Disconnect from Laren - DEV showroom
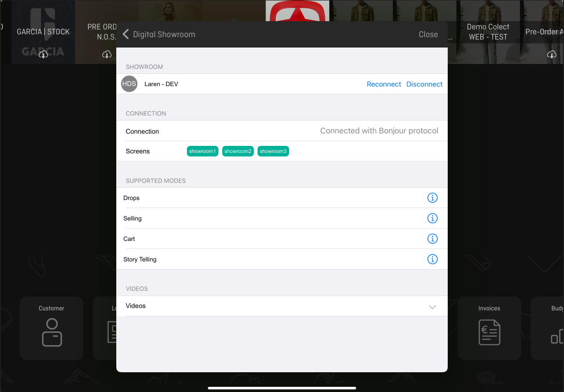 tap(424, 84)
